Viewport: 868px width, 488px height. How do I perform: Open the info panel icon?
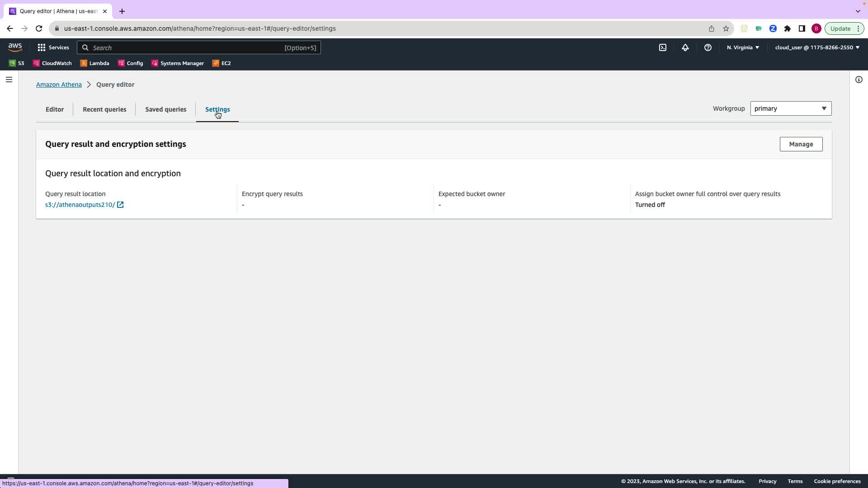click(x=859, y=80)
